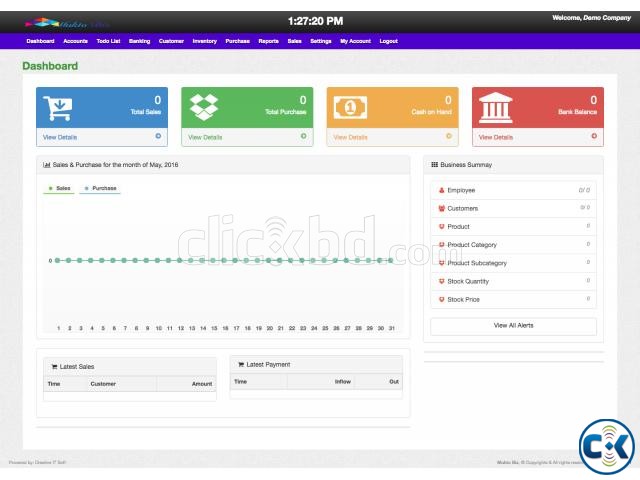Image resolution: width=640 pixels, height=480 pixels.
Task: Click the cart icon beside Latest Sales
Action: click(x=54, y=367)
